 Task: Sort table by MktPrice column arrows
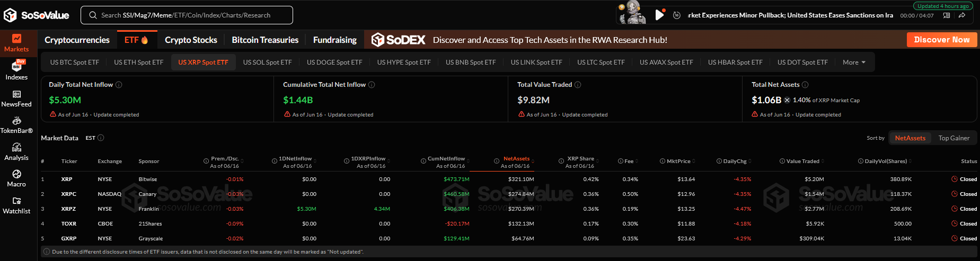[693, 161]
